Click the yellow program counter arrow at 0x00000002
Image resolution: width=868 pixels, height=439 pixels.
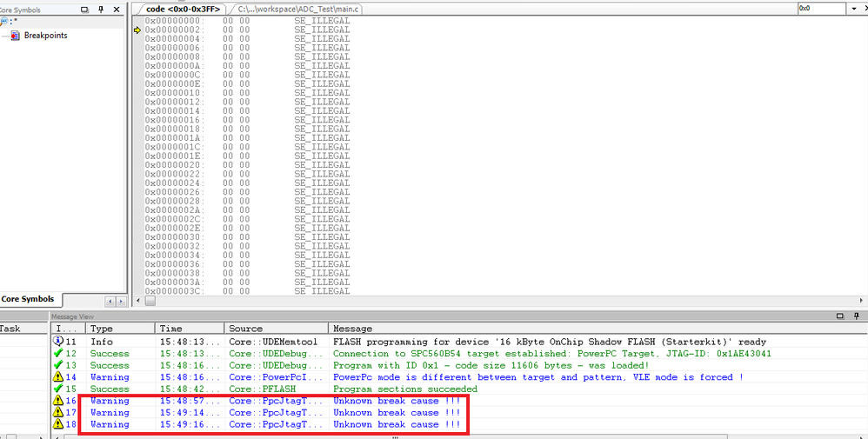tap(137, 30)
